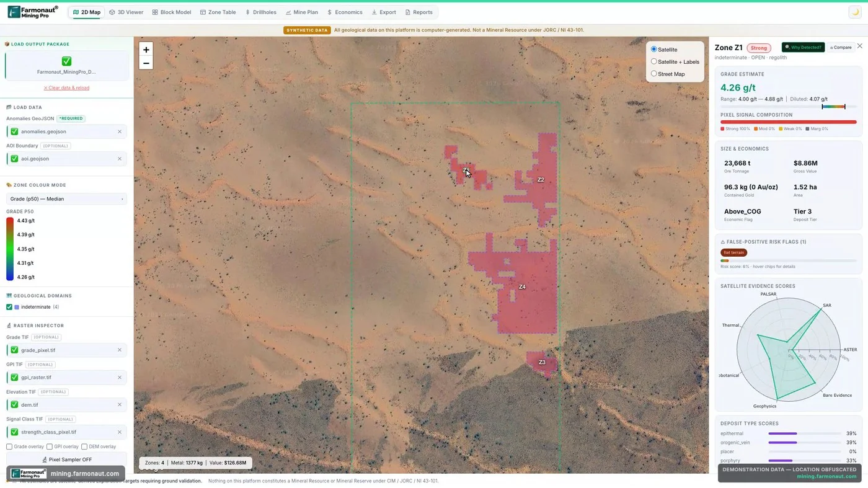This screenshot has height=488, width=868.
Task: Click the epithermal deposit type score bar
Action: click(x=805, y=433)
